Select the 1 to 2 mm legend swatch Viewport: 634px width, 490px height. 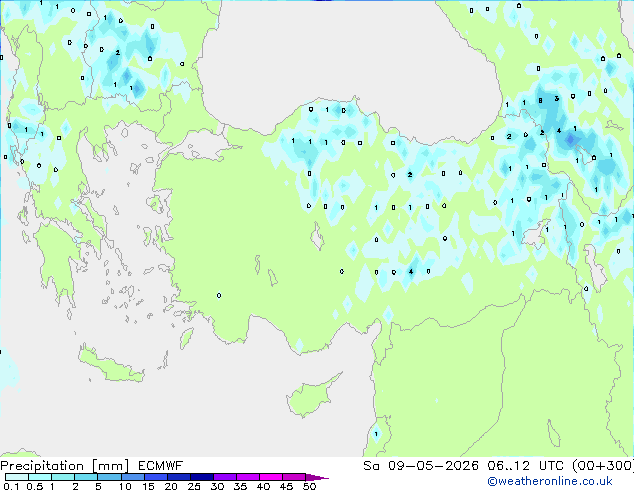point(63,477)
